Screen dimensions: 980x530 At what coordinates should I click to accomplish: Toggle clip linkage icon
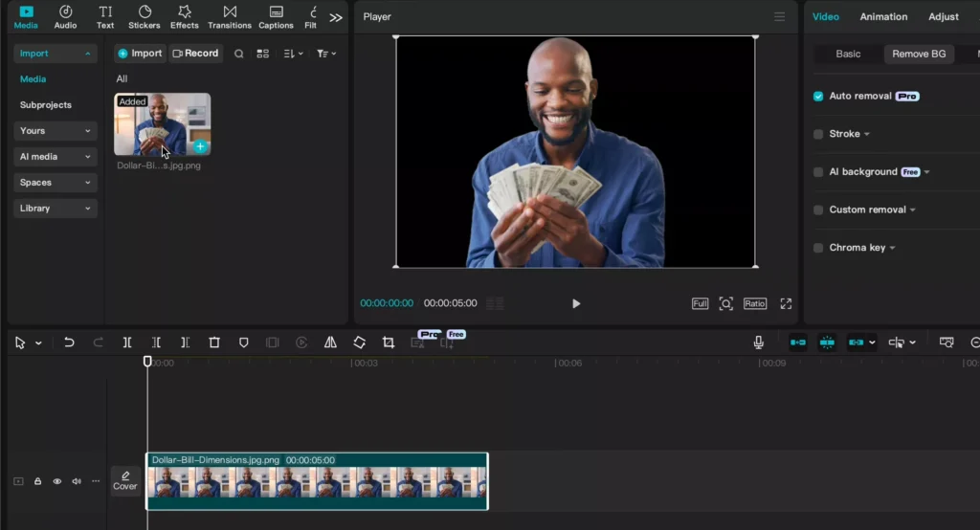(x=857, y=342)
